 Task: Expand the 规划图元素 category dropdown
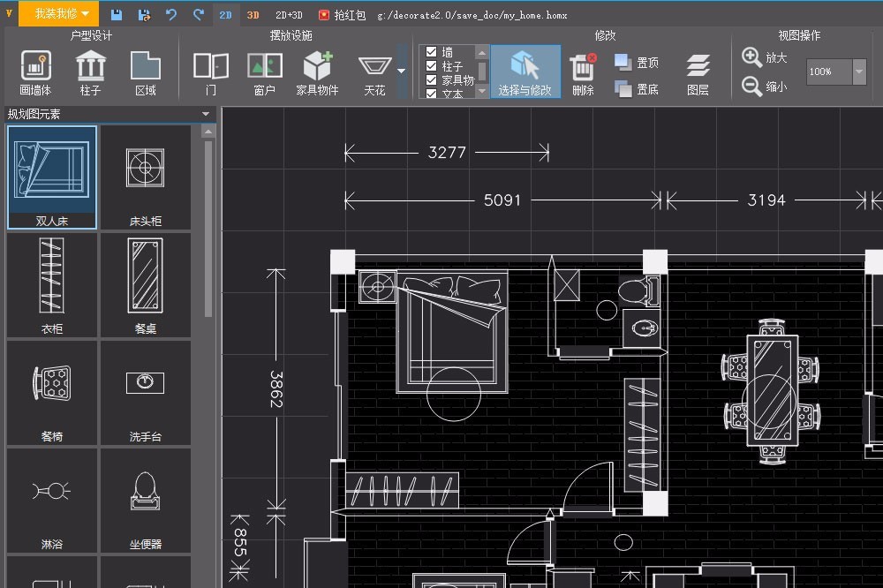[206, 114]
